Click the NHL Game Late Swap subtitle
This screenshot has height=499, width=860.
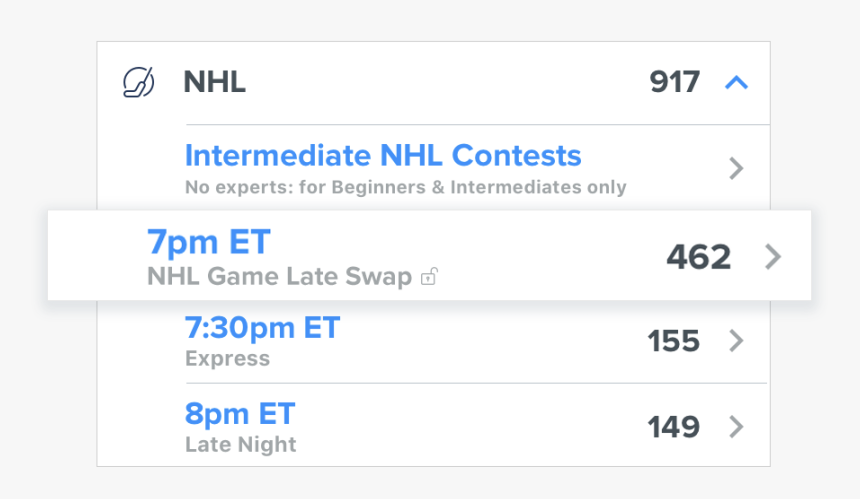click(279, 277)
